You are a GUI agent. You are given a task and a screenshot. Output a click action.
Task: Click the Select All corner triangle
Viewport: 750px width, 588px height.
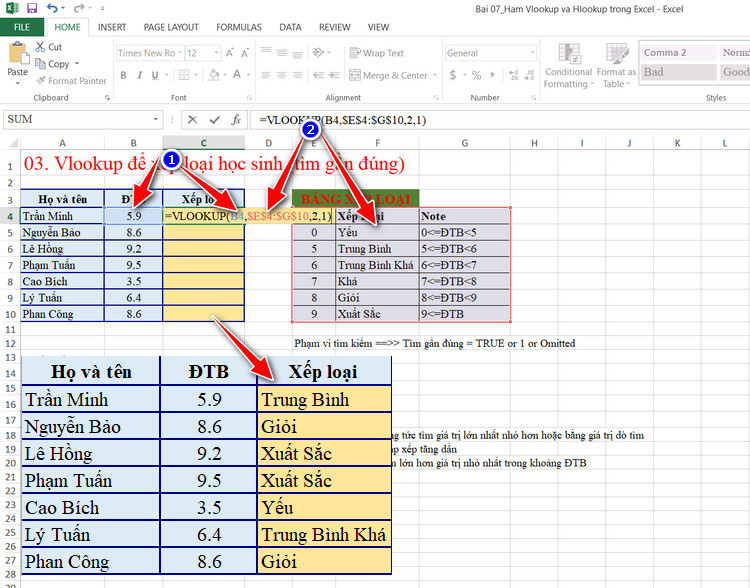(13, 143)
